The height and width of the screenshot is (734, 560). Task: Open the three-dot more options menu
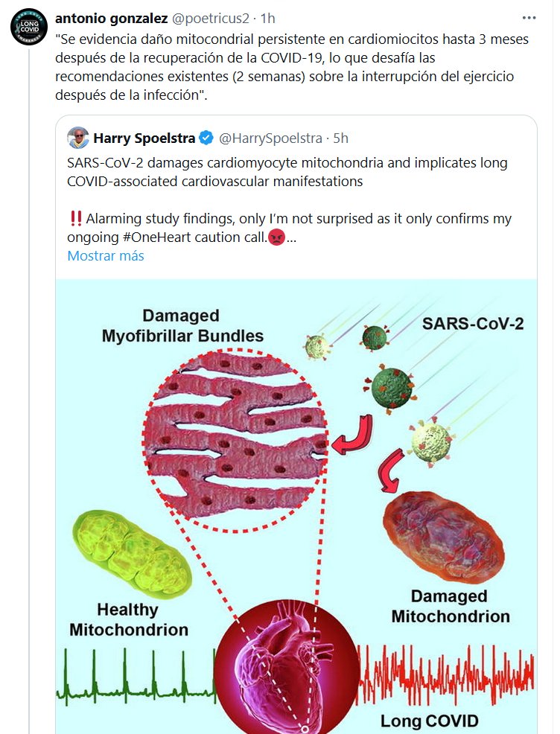(529, 18)
